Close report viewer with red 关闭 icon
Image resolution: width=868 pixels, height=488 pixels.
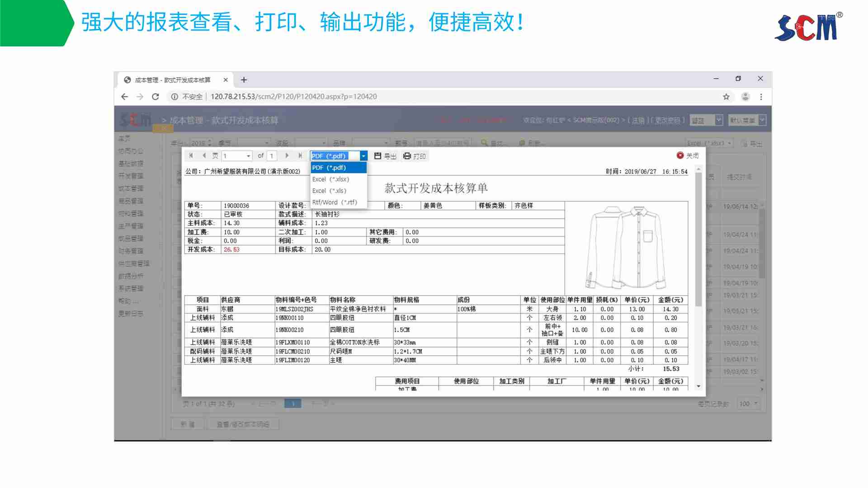[680, 155]
